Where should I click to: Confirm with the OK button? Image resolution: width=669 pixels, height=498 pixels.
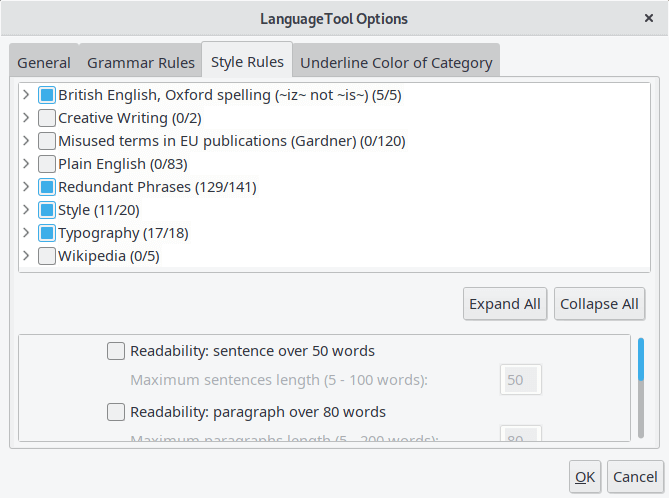[585, 477]
